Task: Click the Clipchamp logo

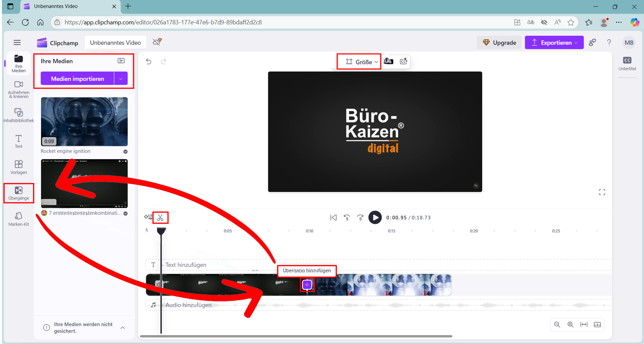Action: [x=58, y=42]
